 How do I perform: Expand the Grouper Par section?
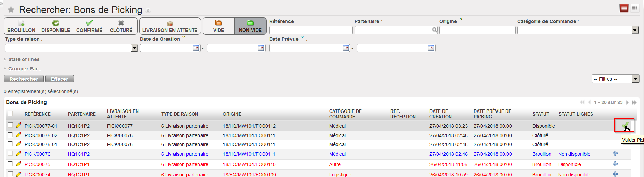[24, 69]
